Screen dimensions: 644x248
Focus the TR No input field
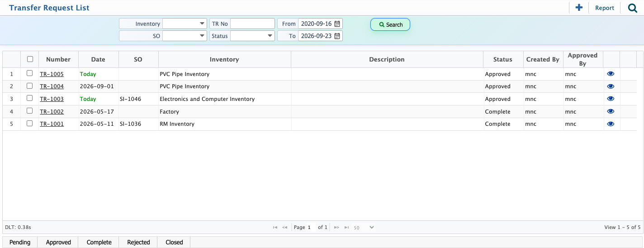pyautogui.click(x=252, y=24)
